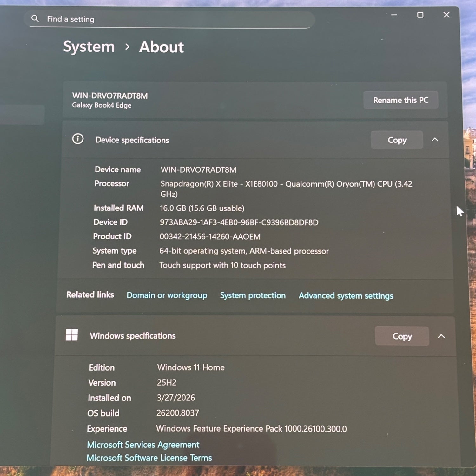The height and width of the screenshot is (476, 476).
Task: Open the System protection link
Action: [x=253, y=295]
